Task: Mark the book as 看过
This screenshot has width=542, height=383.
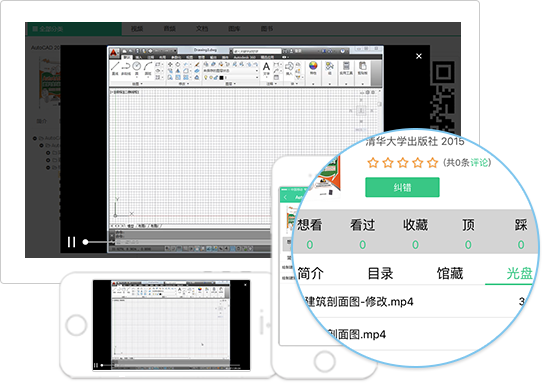Action: [363, 225]
